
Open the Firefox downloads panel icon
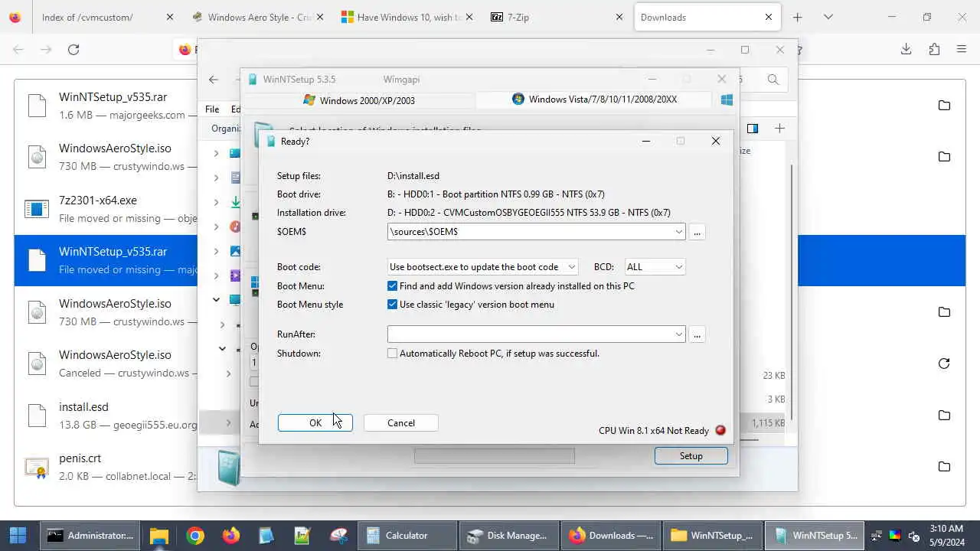(x=906, y=49)
